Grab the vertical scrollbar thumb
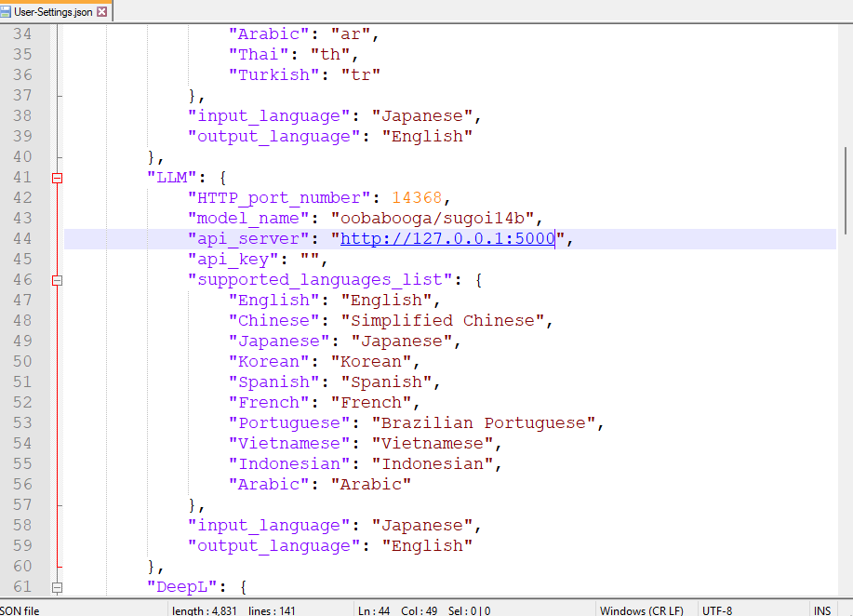853x616 pixels. pyautogui.click(x=846, y=191)
